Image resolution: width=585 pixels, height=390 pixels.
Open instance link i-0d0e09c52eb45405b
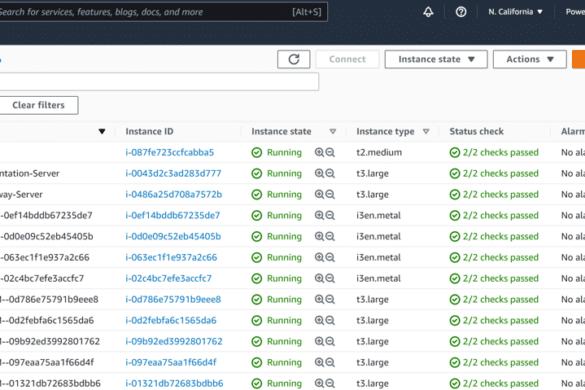(173, 236)
